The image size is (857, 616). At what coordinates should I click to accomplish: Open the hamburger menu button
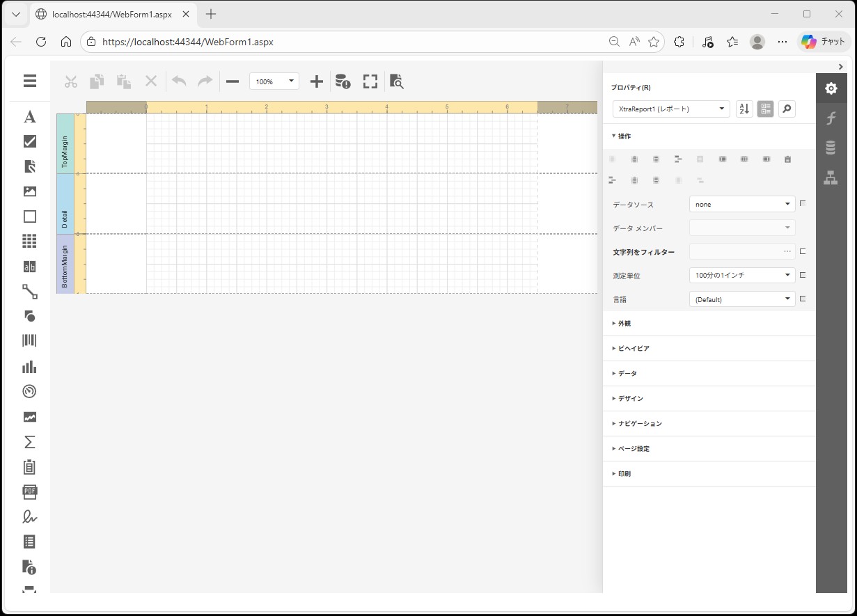[29, 81]
